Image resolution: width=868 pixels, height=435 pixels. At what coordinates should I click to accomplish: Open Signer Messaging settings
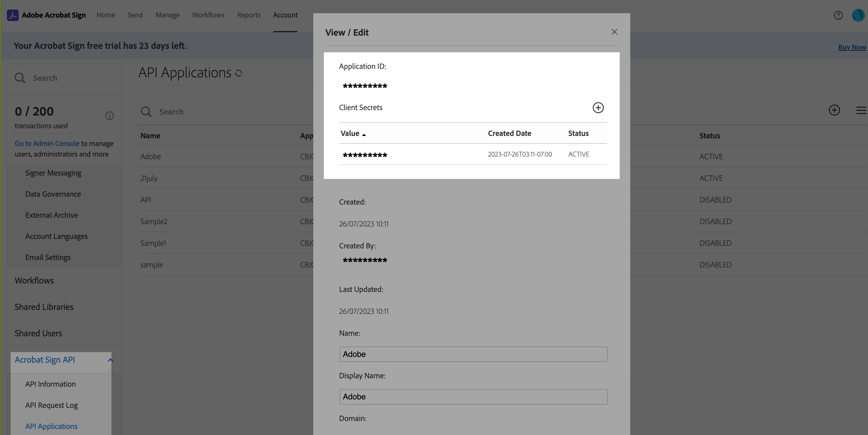coord(53,173)
